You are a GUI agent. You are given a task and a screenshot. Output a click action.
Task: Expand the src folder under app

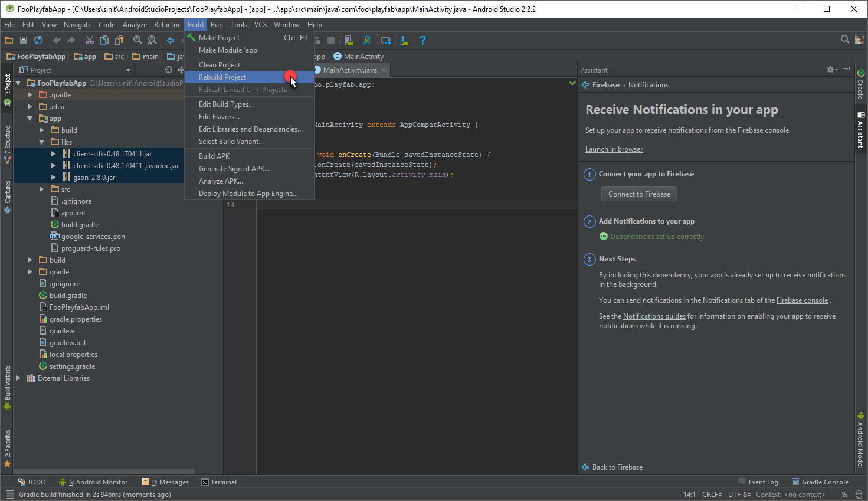pos(42,189)
